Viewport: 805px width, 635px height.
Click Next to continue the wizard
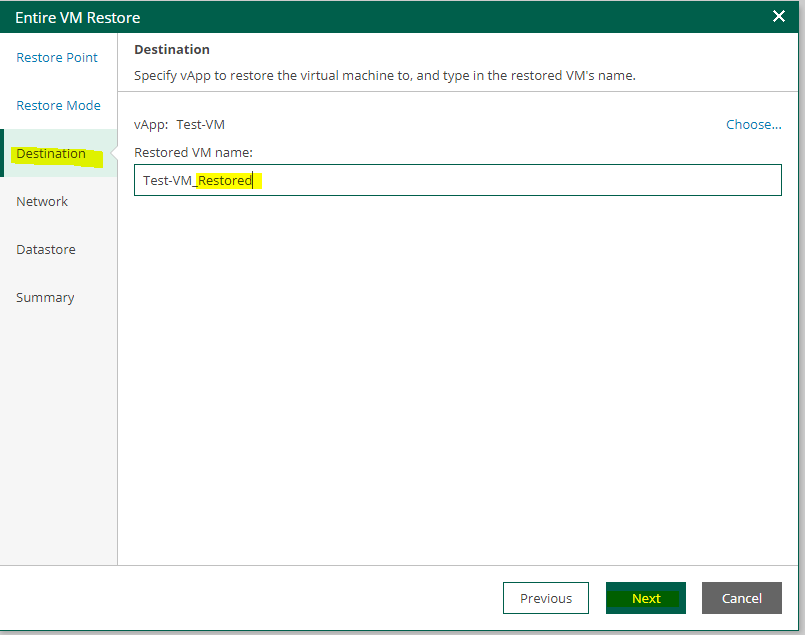coord(645,598)
